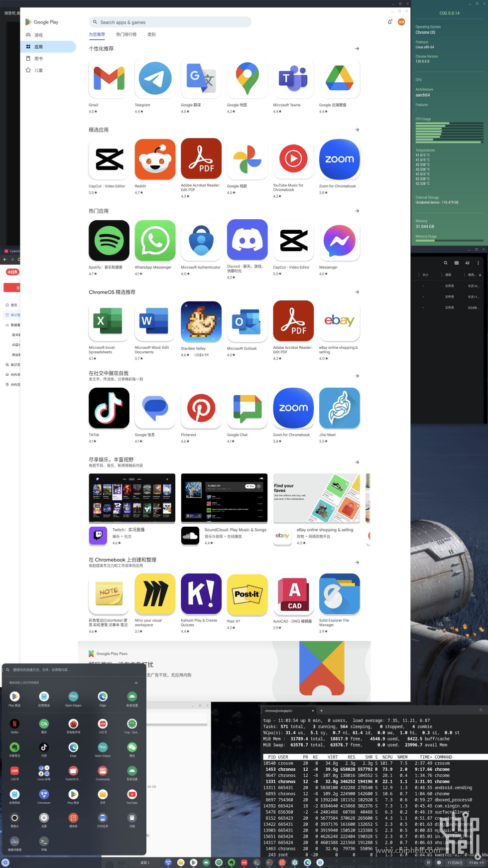Screen dimensions: 488x868
Task: Open the Google Play account avatar
Action: (x=401, y=22)
